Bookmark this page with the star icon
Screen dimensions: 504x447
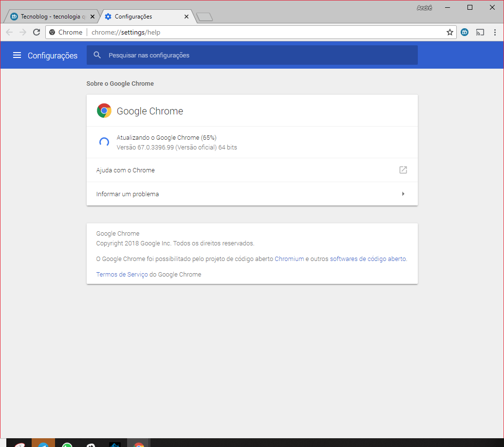449,32
